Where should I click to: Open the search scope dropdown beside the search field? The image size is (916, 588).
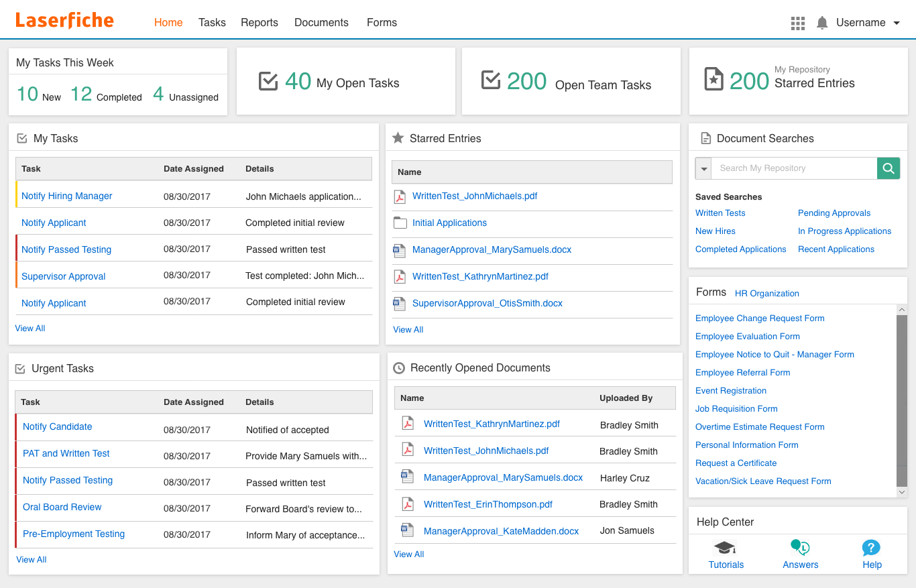(x=703, y=168)
